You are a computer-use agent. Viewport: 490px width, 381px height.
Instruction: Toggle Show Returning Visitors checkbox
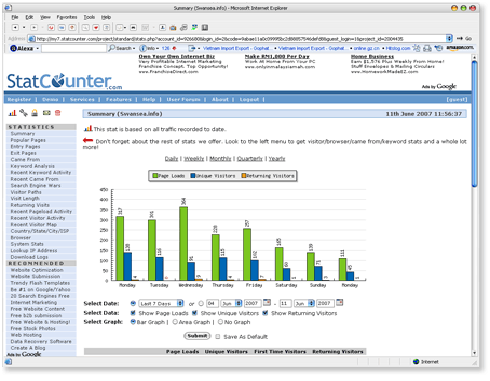tap(265, 313)
